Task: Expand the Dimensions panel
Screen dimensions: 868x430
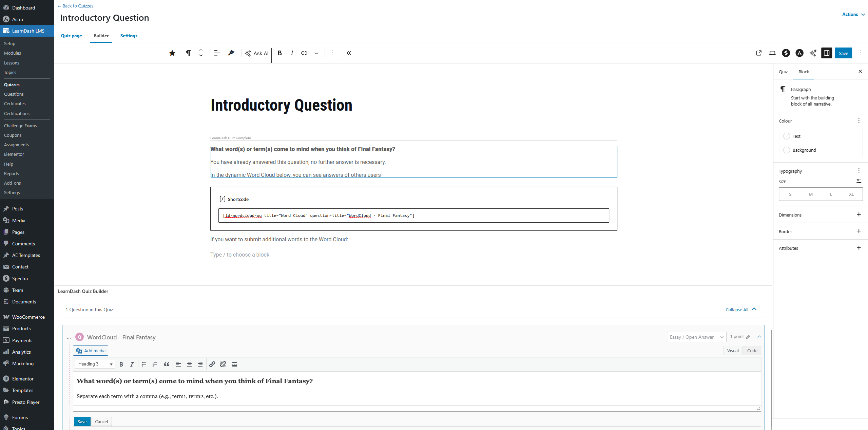Action: pos(821,214)
